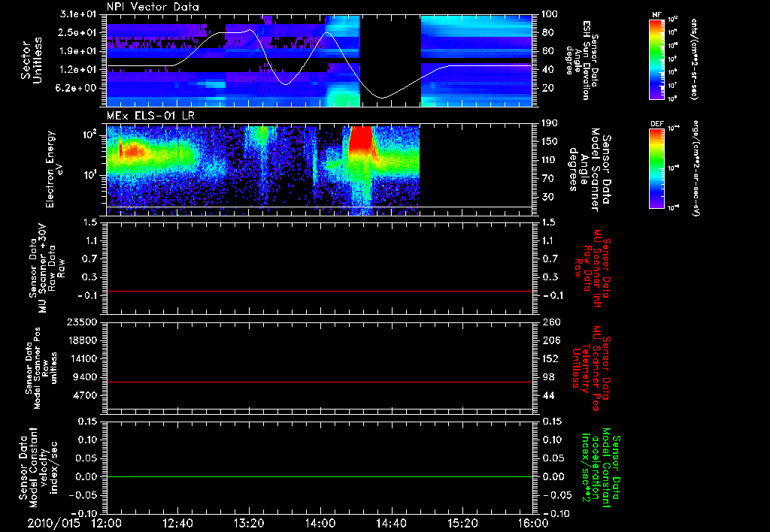Image resolution: width=770 pixels, height=532 pixels.
Task: Click the 23500 scanner position tick label
Action: pos(83,322)
